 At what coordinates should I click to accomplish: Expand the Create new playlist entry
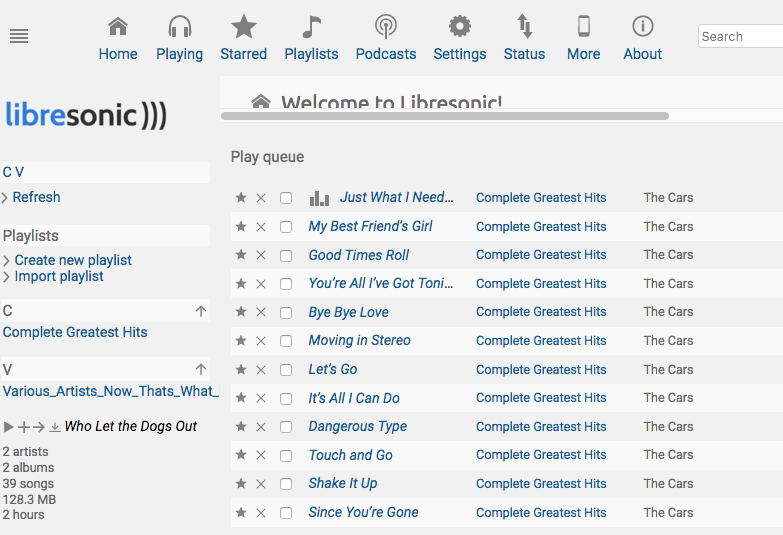point(73,260)
